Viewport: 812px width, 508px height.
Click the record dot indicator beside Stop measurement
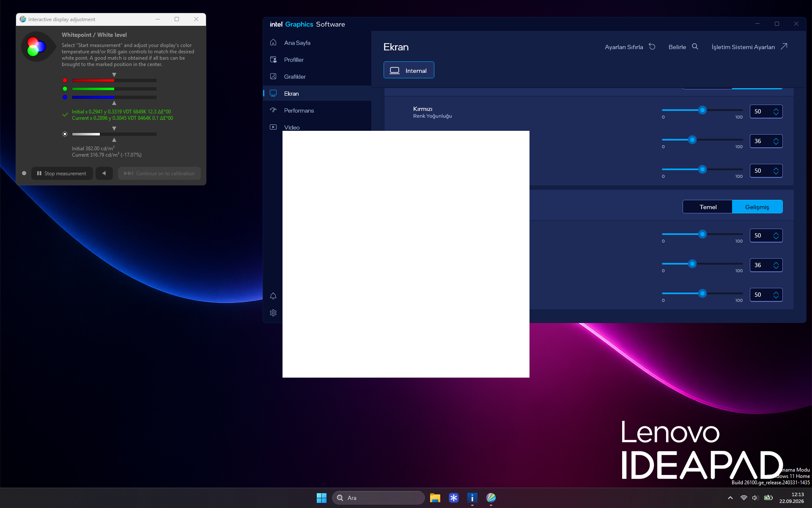[24, 173]
